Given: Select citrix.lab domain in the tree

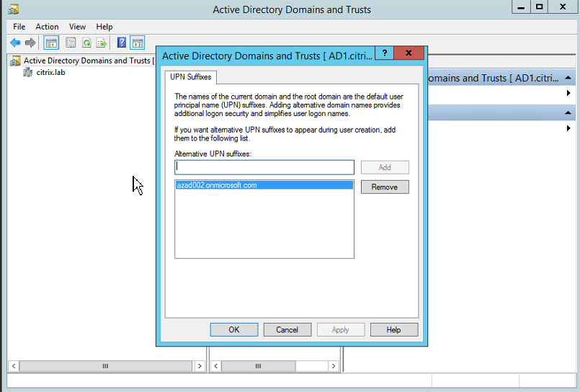Looking at the screenshot, I should click(50, 73).
